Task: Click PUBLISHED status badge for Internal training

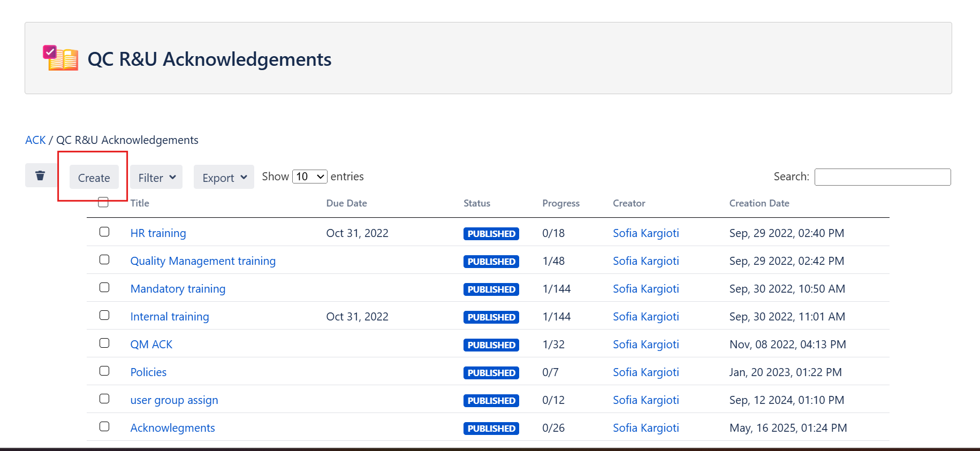Action: click(491, 317)
